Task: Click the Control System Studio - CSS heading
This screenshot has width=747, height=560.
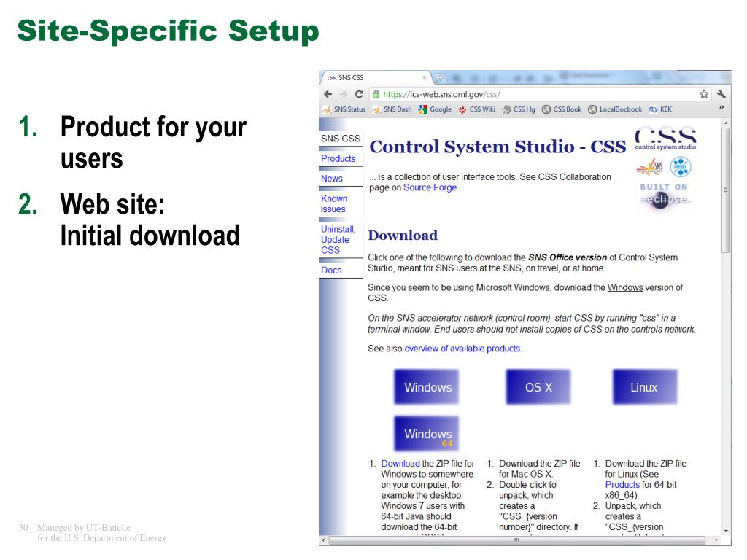Action: coord(498,147)
